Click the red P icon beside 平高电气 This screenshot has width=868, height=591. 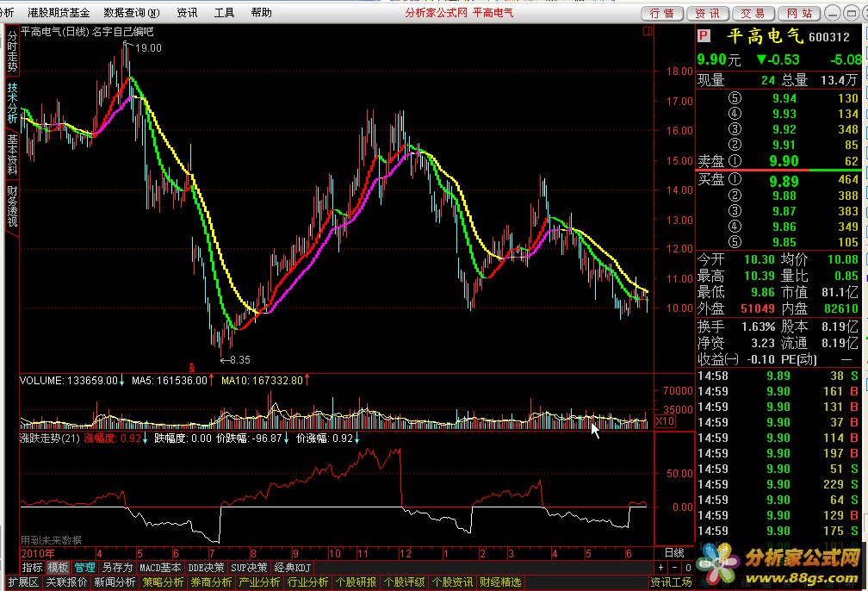pos(704,36)
